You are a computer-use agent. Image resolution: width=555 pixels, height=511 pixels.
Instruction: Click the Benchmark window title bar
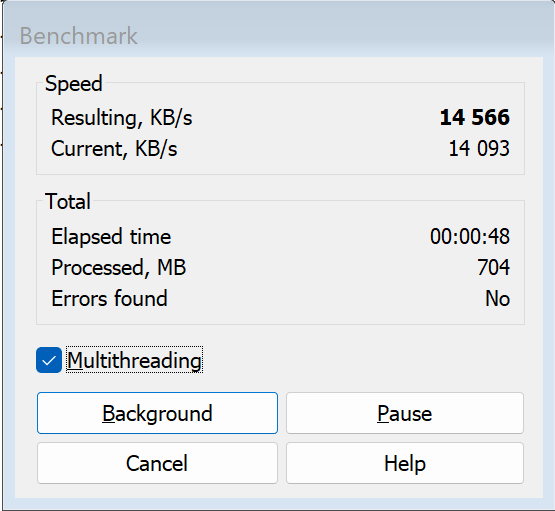coord(278,35)
